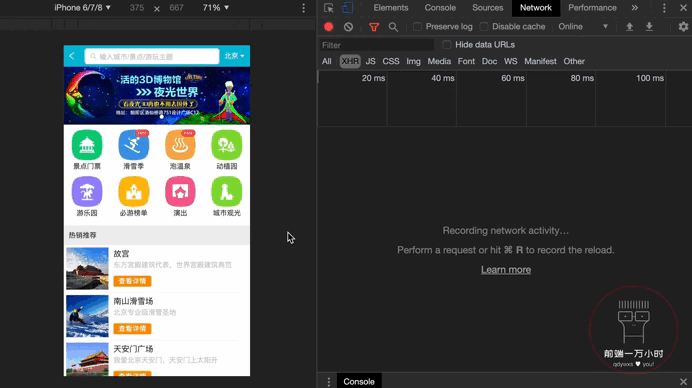Clear the network log
Viewport: 692px width, 388px height.
coord(348,26)
